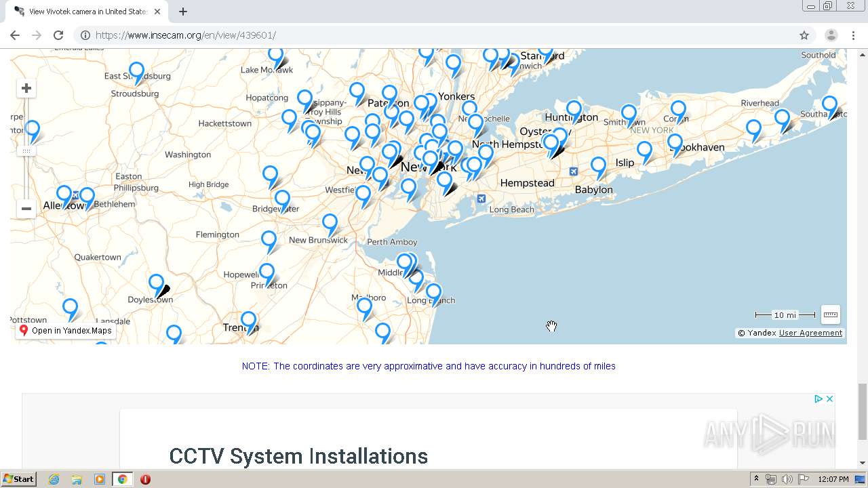Image resolution: width=868 pixels, height=488 pixels.
Task: Open the map in Yandex.Maps
Action: click(x=65, y=331)
